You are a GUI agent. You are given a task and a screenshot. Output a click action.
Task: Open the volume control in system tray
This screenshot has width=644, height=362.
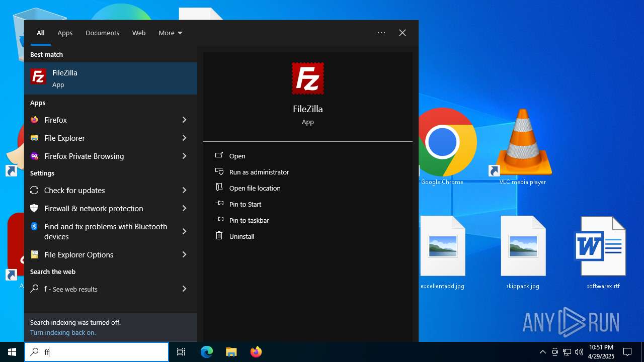tap(579, 352)
